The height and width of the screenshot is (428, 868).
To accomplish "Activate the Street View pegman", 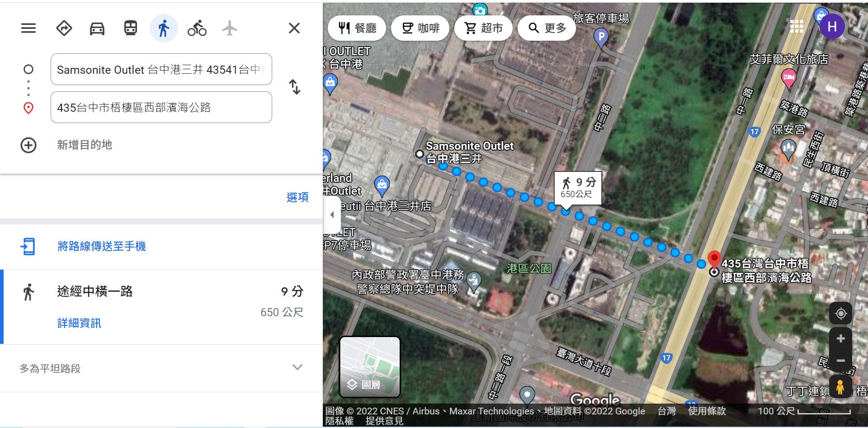I will tap(840, 387).
